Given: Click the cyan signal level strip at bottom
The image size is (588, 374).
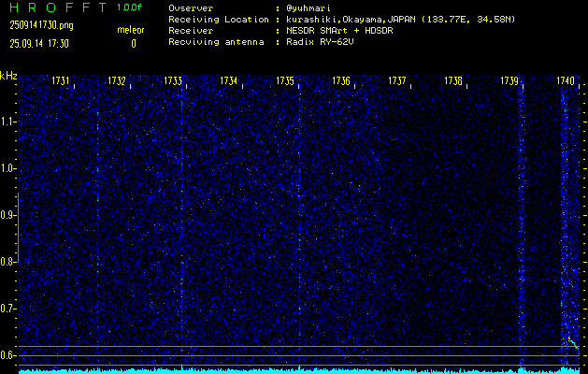Looking at the screenshot, I should point(299,371).
